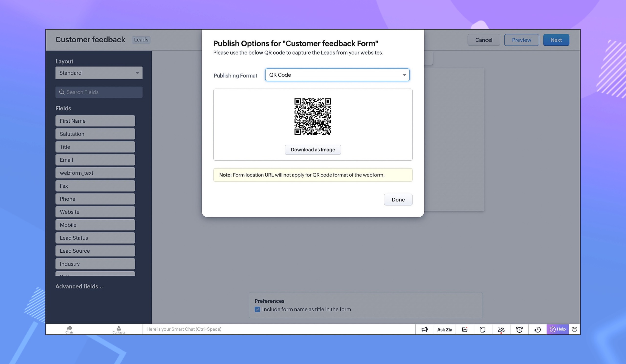The height and width of the screenshot is (364, 626).
Task: Click the megaphone announcements icon
Action: 424,330
